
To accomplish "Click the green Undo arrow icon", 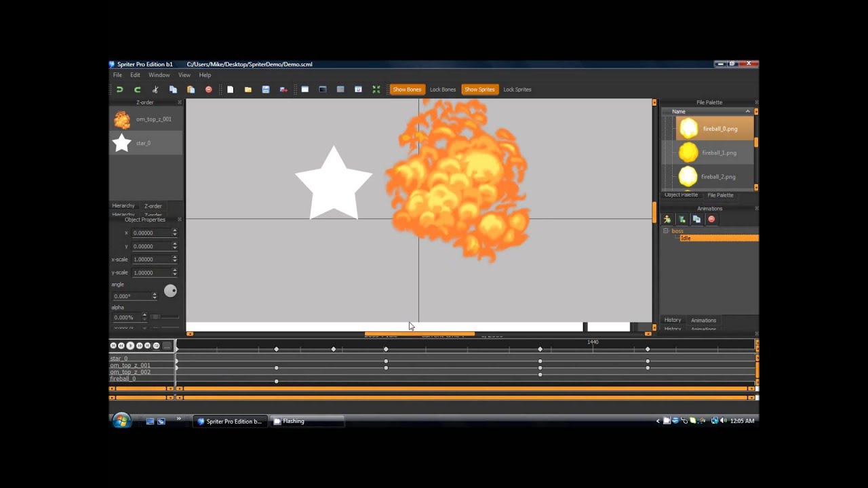I will pyautogui.click(x=119, y=89).
